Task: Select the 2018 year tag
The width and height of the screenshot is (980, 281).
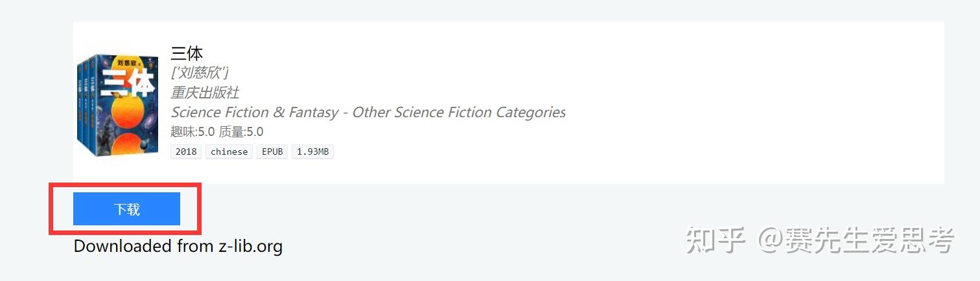Action: click(186, 152)
